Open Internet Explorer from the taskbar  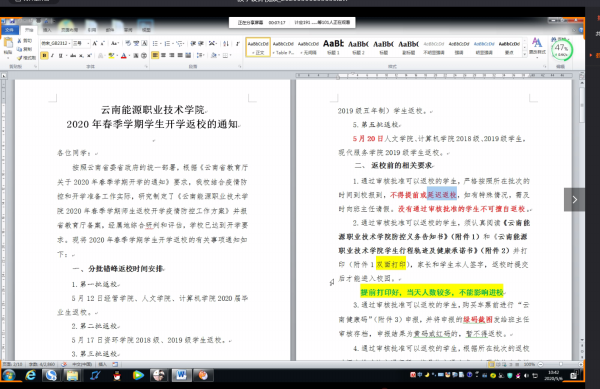tap(30, 376)
